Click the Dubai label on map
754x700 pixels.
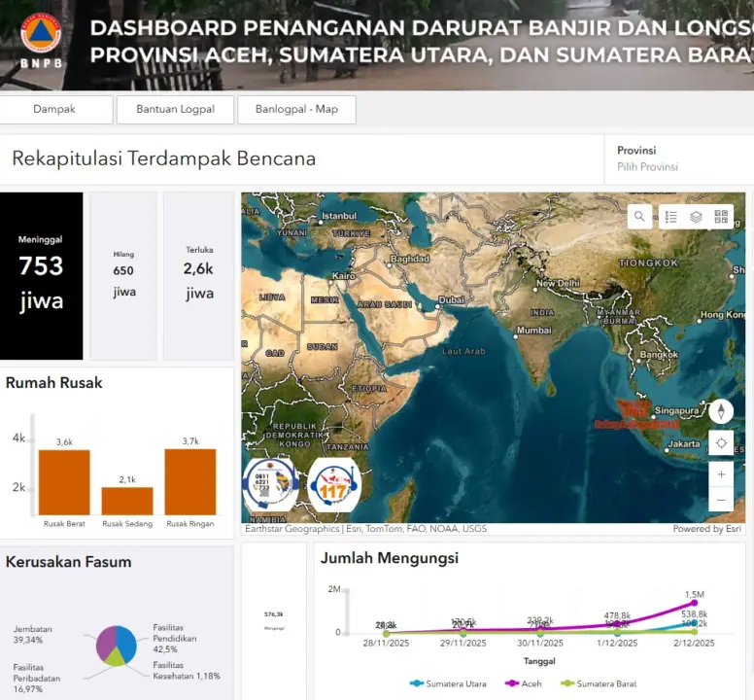point(452,299)
